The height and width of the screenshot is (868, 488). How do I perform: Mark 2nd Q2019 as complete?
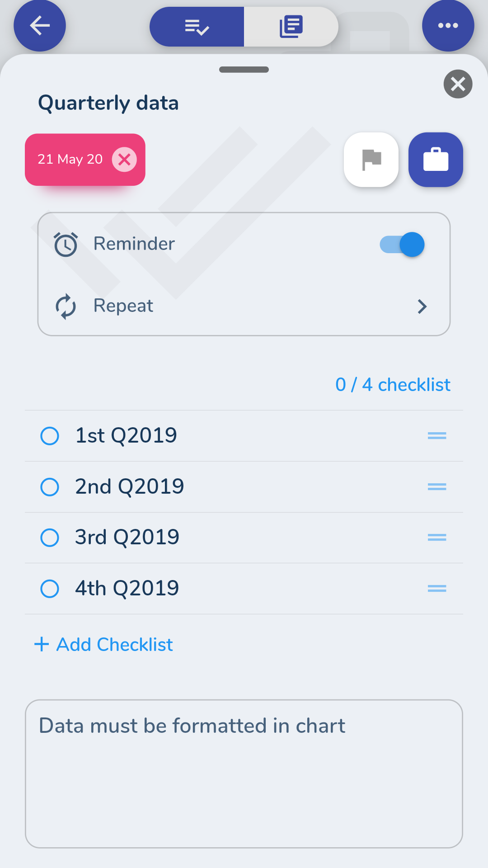[x=50, y=487]
